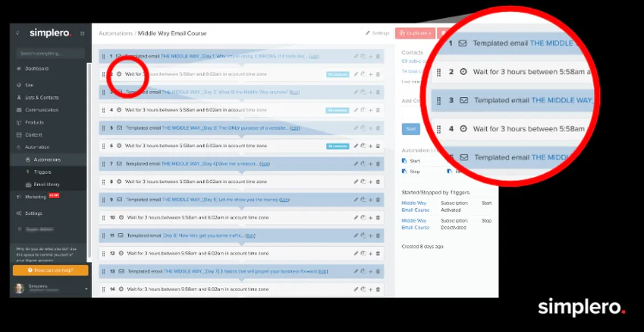Open the dropdown arrow left of sidebar logo

click(x=17, y=33)
